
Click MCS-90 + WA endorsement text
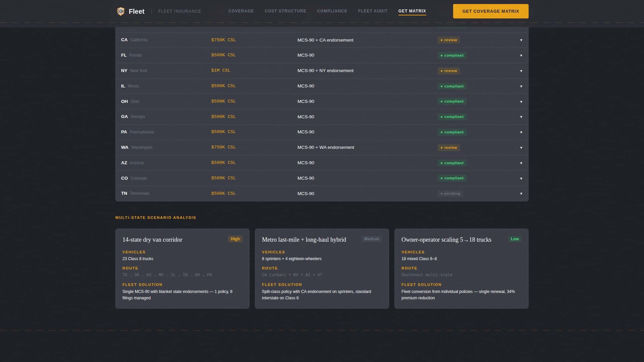point(326,147)
